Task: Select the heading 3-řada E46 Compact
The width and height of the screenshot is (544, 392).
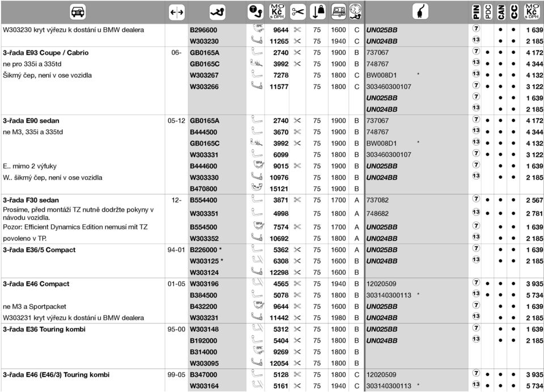Action: point(36,284)
